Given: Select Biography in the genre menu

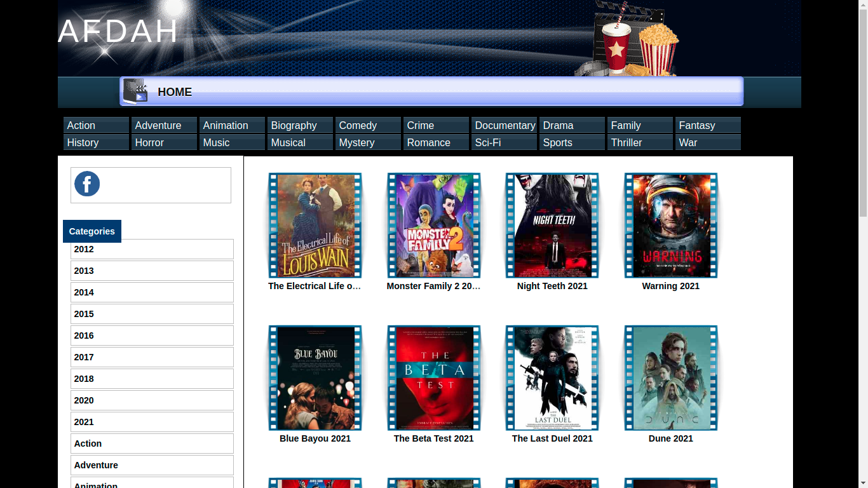Looking at the screenshot, I should point(300,125).
